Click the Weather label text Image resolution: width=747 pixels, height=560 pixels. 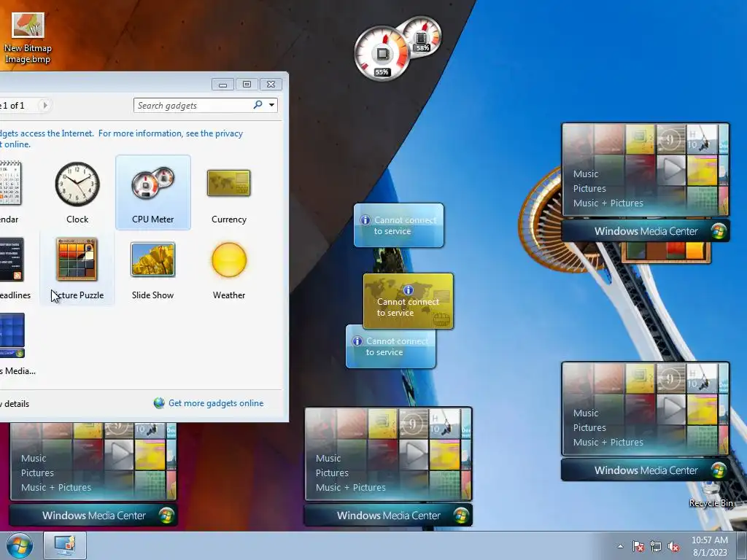(228, 295)
